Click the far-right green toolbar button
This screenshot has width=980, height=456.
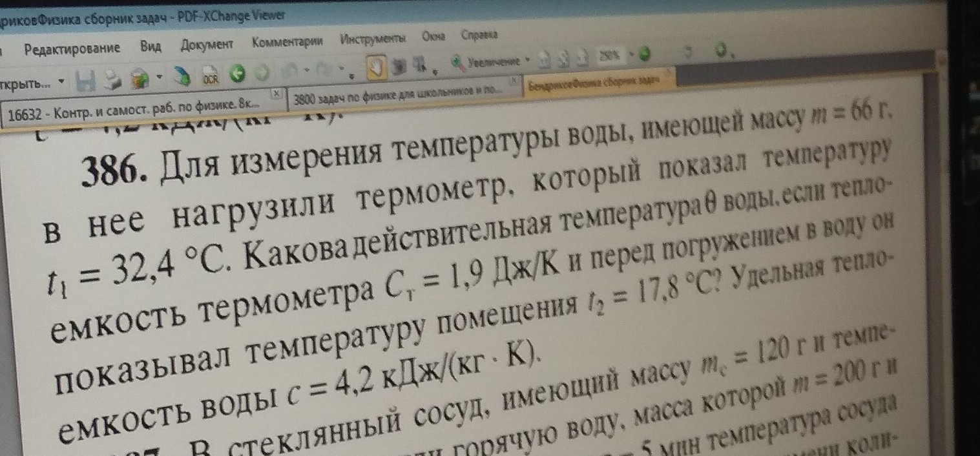pyautogui.click(x=721, y=49)
